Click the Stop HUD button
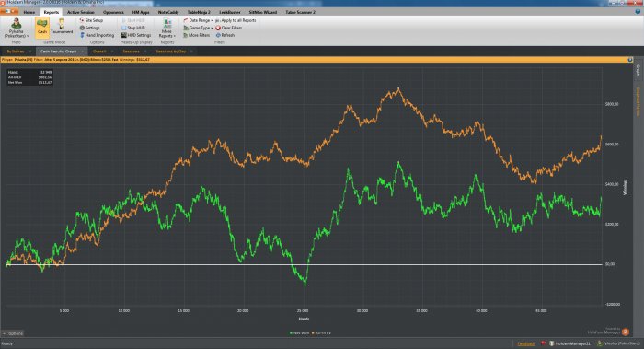The image size is (644, 349). (x=133, y=28)
